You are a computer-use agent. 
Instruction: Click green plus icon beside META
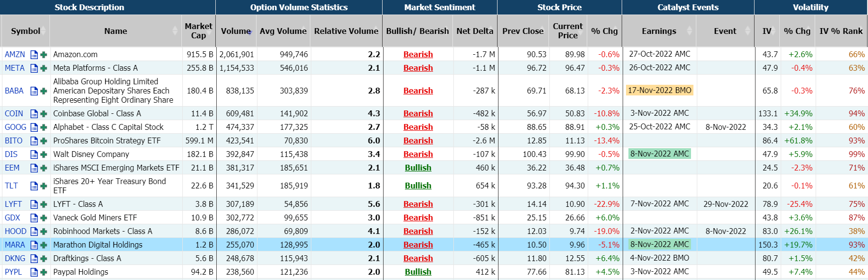point(44,68)
